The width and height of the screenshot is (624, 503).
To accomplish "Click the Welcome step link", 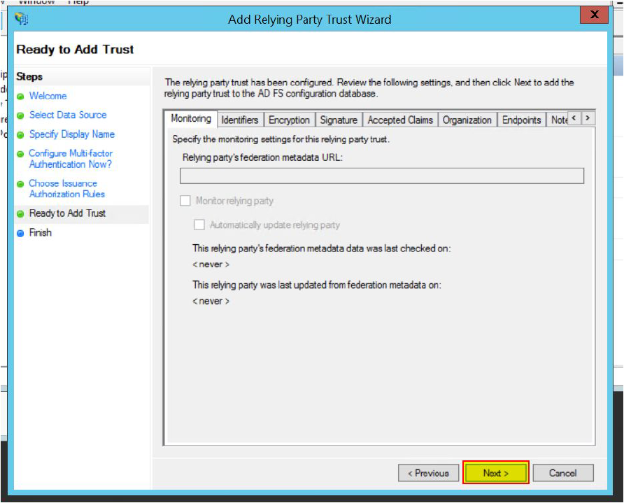I will click(48, 96).
